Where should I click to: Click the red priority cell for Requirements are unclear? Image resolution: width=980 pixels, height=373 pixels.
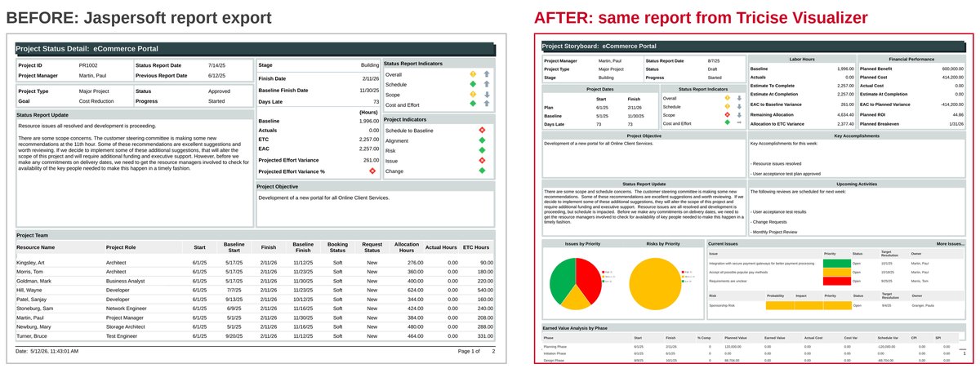pyautogui.click(x=835, y=282)
